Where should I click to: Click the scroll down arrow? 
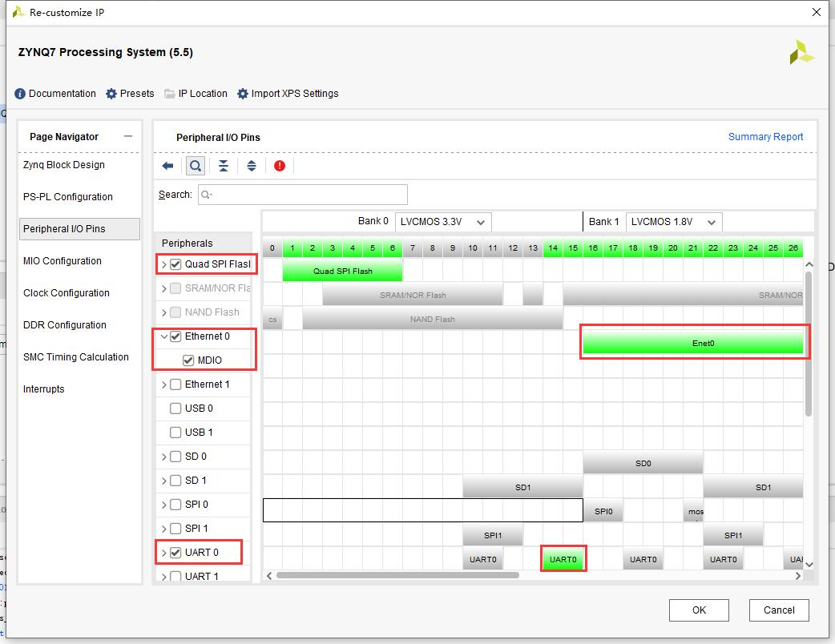coord(809,565)
